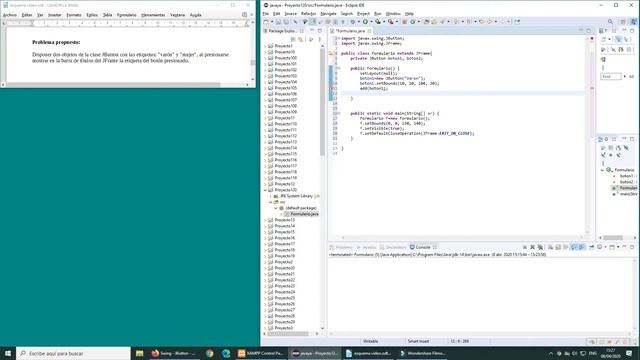The image size is (640, 360).
Task: Collapse Proyecto120 project node
Action: coord(265,190)
